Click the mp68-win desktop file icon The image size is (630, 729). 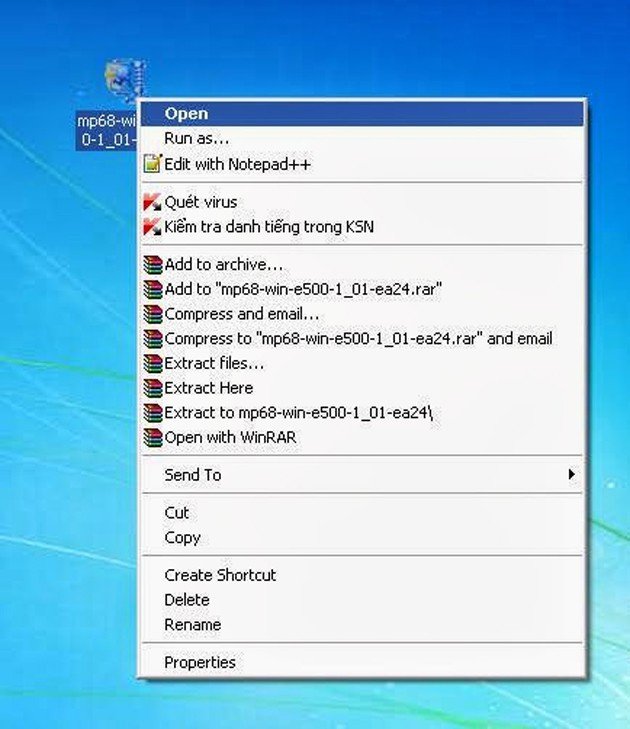click(x=121, y=80)
